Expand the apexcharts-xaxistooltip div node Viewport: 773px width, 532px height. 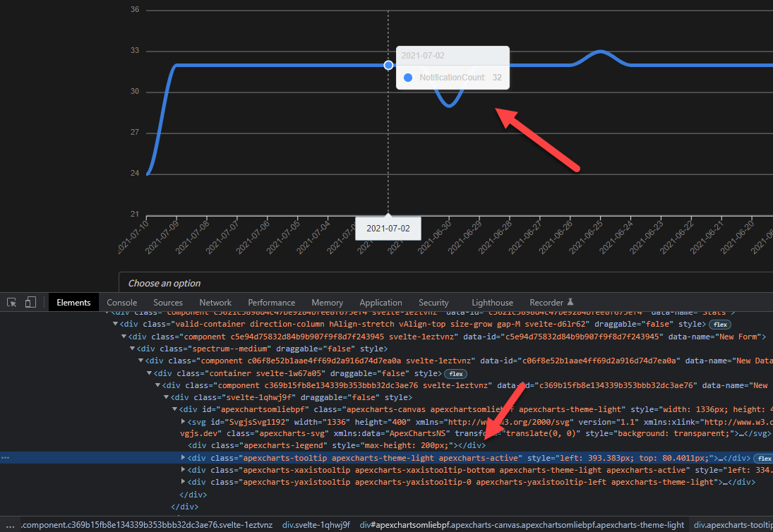pyautogui.click(x=182, y=469)
